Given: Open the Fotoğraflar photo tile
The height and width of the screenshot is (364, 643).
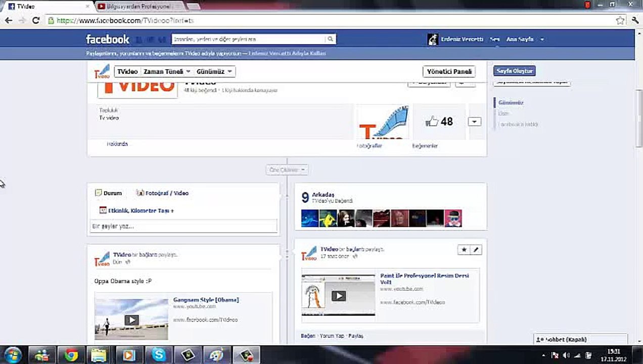Looking at the screenshot, I should [x=383, y=122].
